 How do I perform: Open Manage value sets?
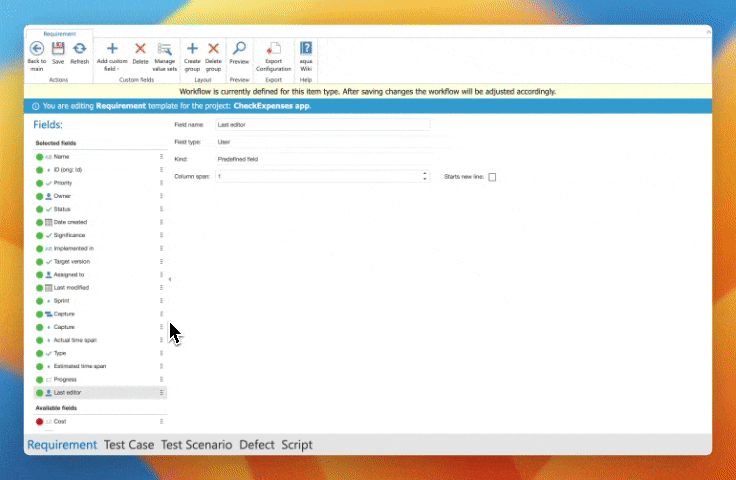164,49
